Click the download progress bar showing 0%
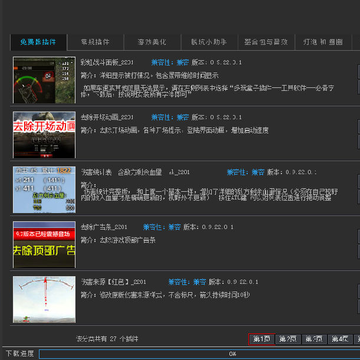 [199, 354]
